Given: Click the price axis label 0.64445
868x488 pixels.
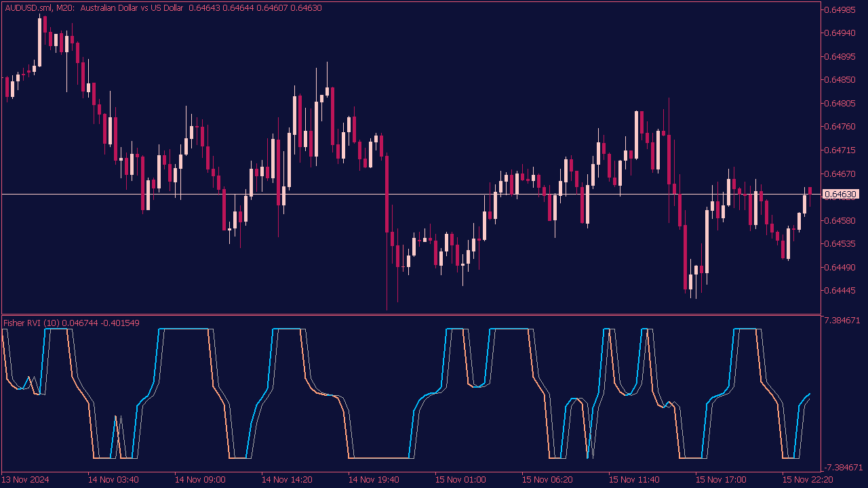Looking at the screenshot, I should click(x=839, y=291).
